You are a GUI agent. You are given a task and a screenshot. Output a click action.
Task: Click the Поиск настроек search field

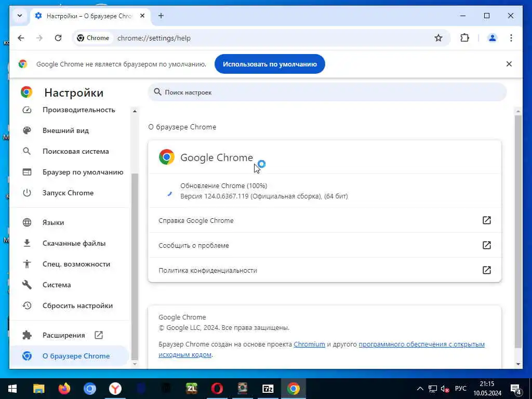pos(327,92)
